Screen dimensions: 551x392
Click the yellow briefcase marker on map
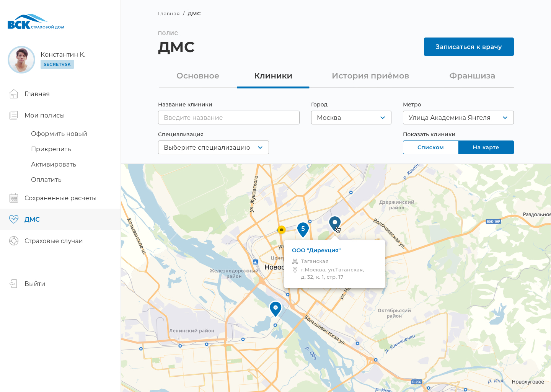click(x=282, y=230)
